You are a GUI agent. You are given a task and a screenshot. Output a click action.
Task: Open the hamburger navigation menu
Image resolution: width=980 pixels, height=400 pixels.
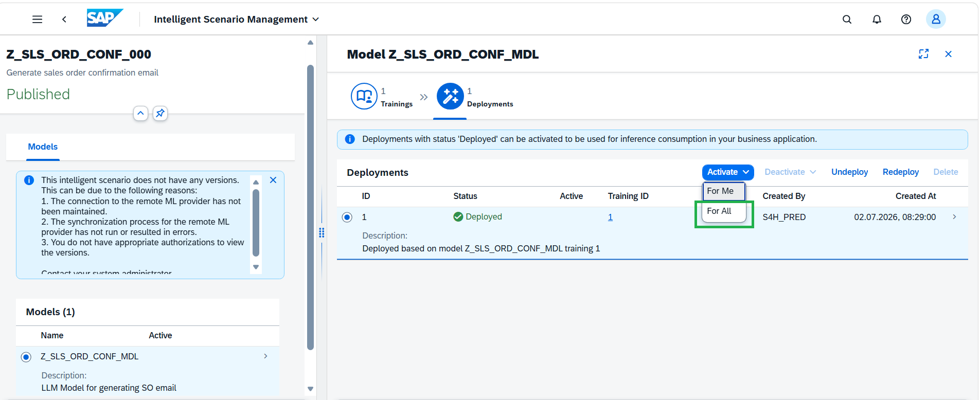coord(37,20)
